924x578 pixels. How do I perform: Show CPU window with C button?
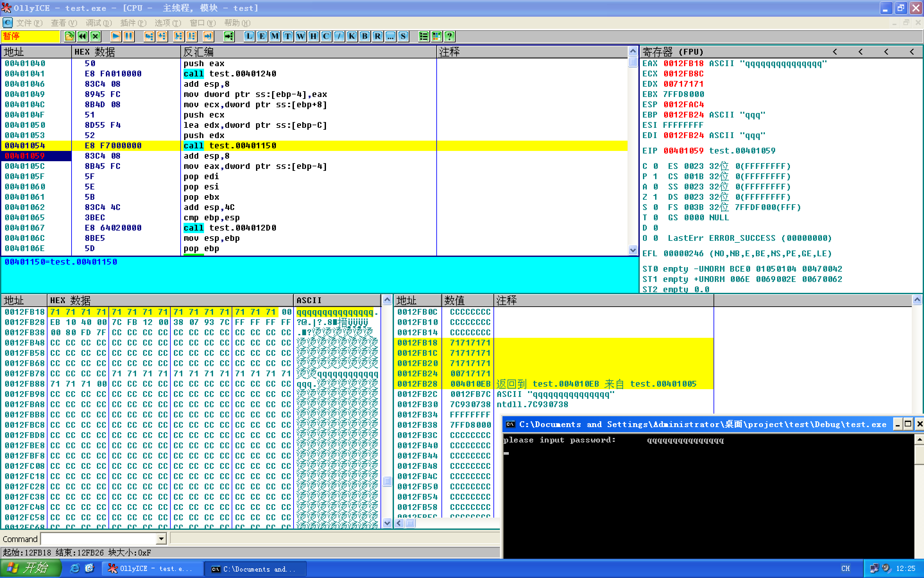[x=326, y=36]
